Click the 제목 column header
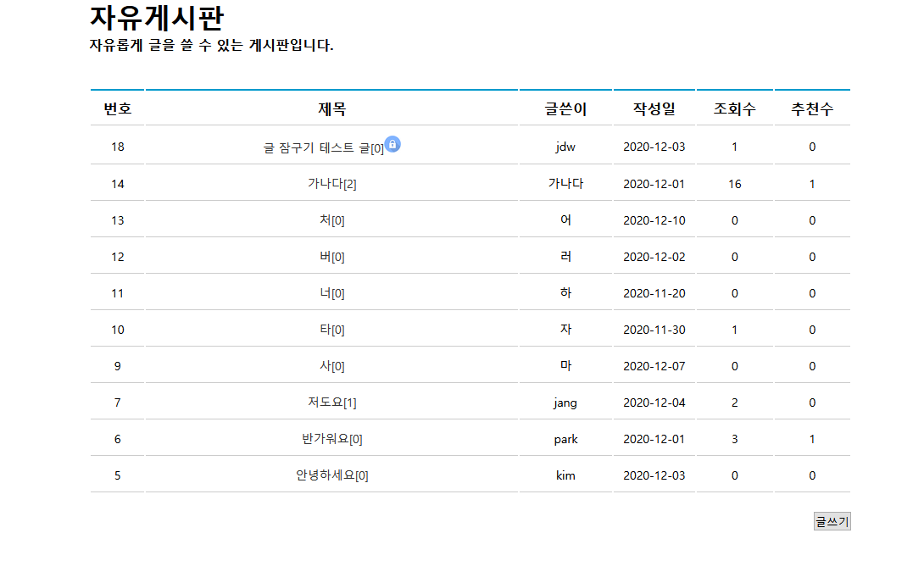The image size is (924, 572). tap(331, 108)
